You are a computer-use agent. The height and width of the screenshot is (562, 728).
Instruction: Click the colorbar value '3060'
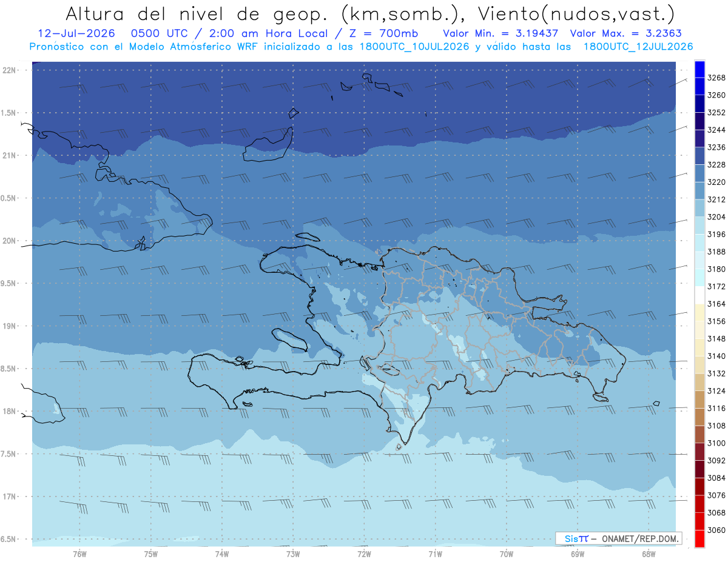(x=716, y=530)
